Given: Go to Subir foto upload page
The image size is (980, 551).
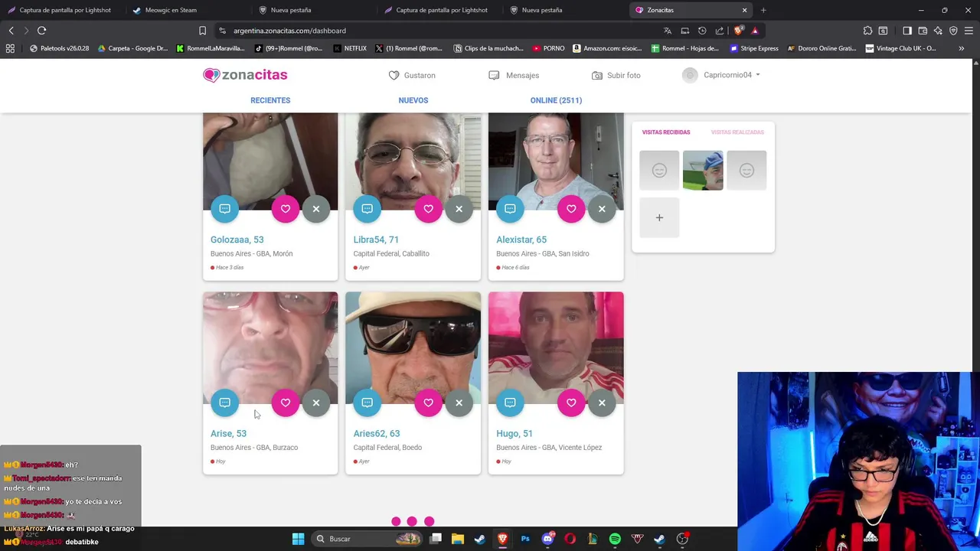Looking at the screenshot, I should click(616, 75).
